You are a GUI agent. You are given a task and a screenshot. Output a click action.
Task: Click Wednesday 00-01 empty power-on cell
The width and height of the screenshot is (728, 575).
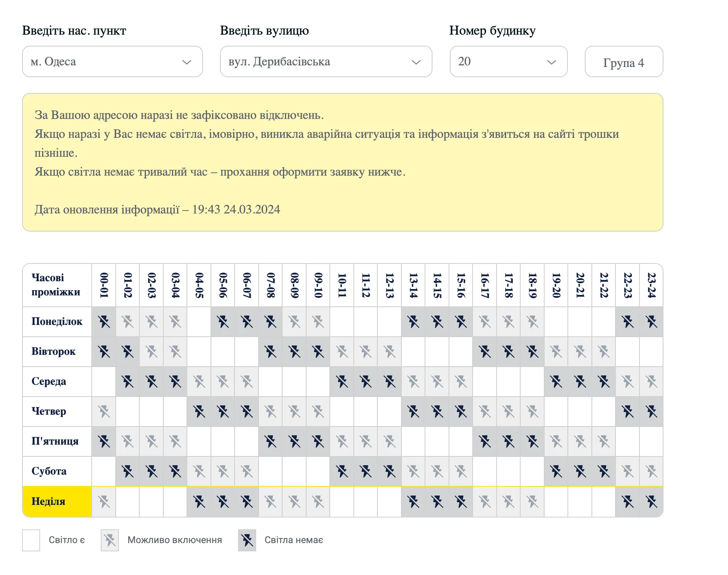[x=104, y=382]
